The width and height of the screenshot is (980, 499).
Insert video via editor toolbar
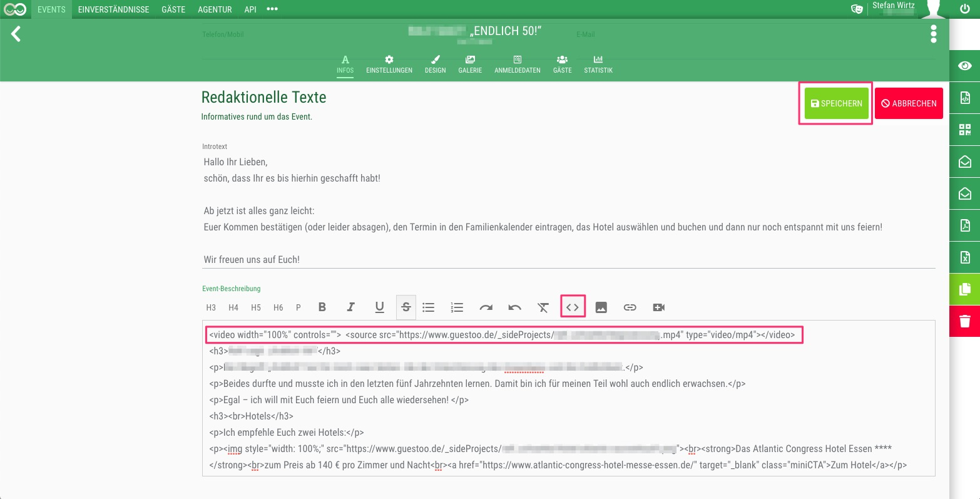658,307
